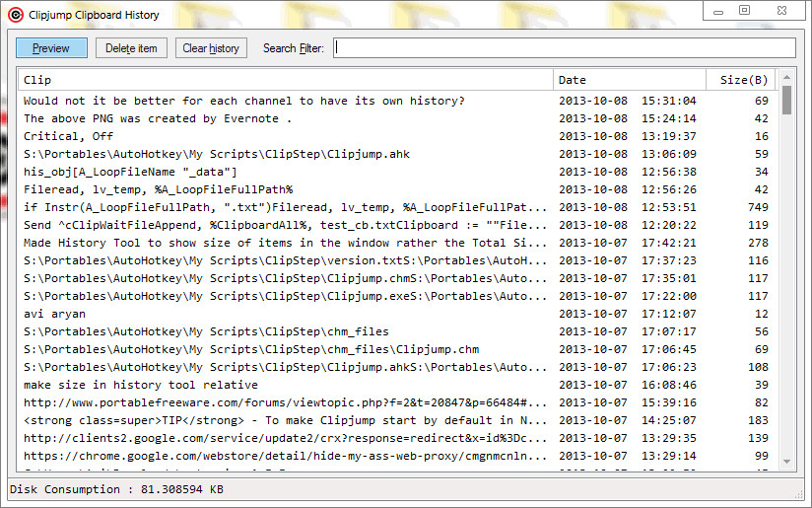Click the date cell showing 15:24:14
Screen dimensions: 812x508
coord(628,118)
